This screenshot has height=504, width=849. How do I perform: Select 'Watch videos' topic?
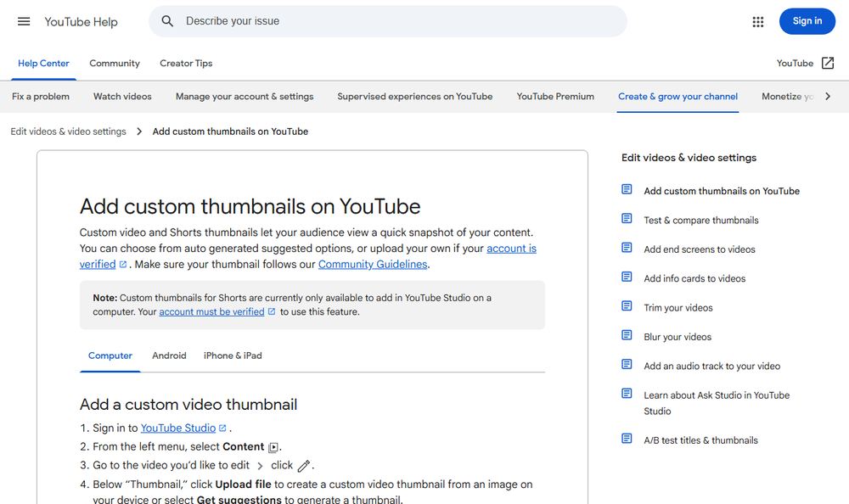(122, 97)
